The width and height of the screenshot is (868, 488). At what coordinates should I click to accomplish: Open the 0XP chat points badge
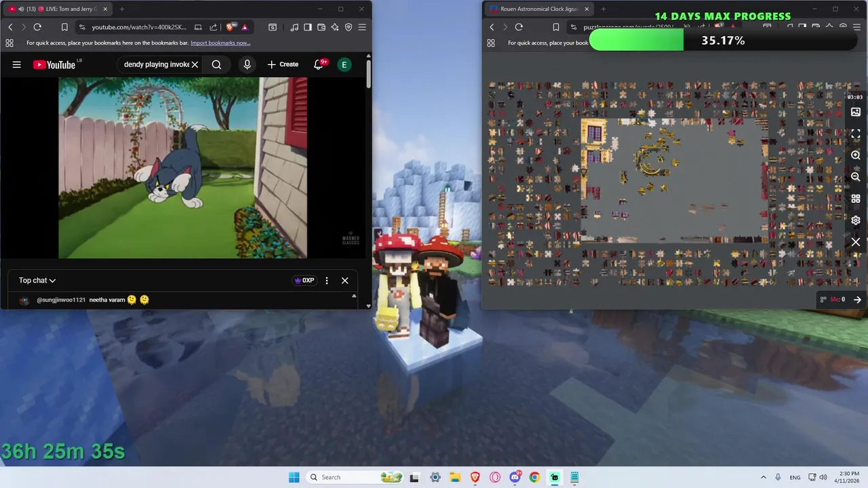[x=304, y=281]
